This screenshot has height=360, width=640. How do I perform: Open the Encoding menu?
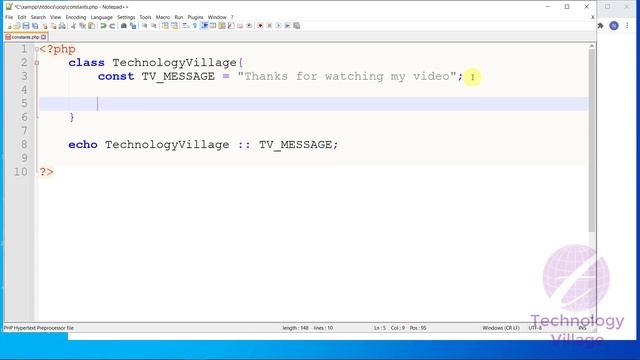point(76,17)
